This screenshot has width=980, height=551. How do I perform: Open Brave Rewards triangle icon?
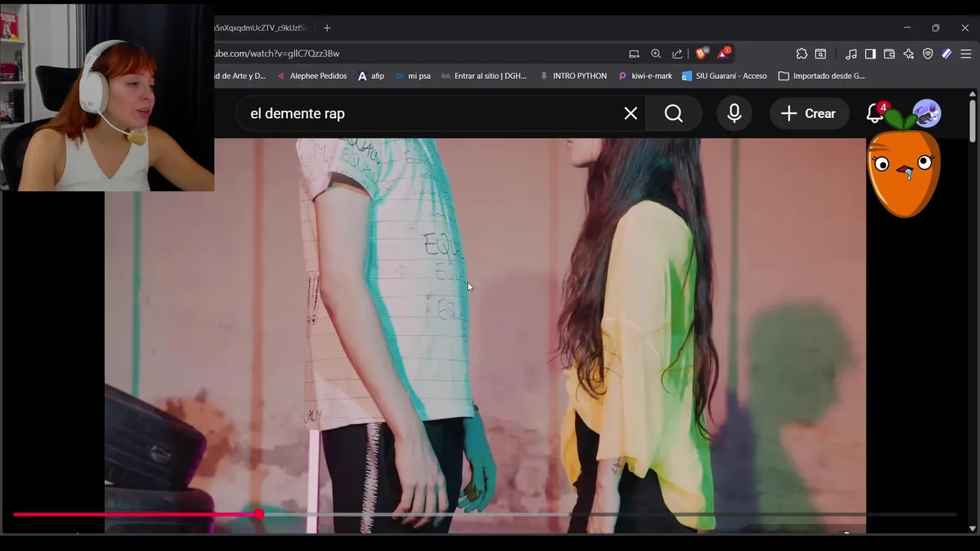723,53
